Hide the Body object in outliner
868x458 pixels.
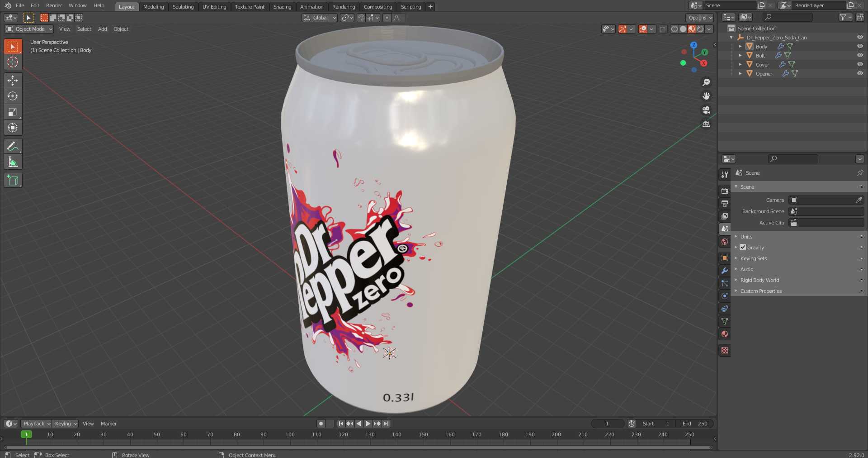click(x=860, y=46)
